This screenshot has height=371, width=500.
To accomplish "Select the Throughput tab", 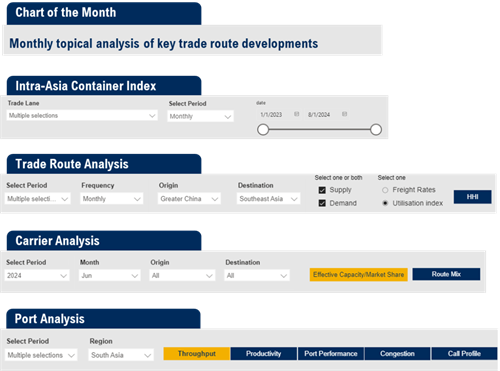I will tap(197, 354).
